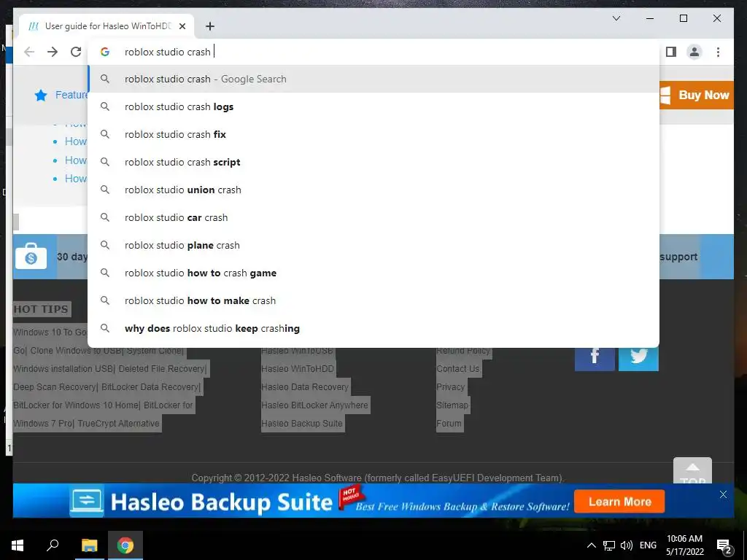Open the ENG input language indicator
747x560 pixels.
pos(648,545)
